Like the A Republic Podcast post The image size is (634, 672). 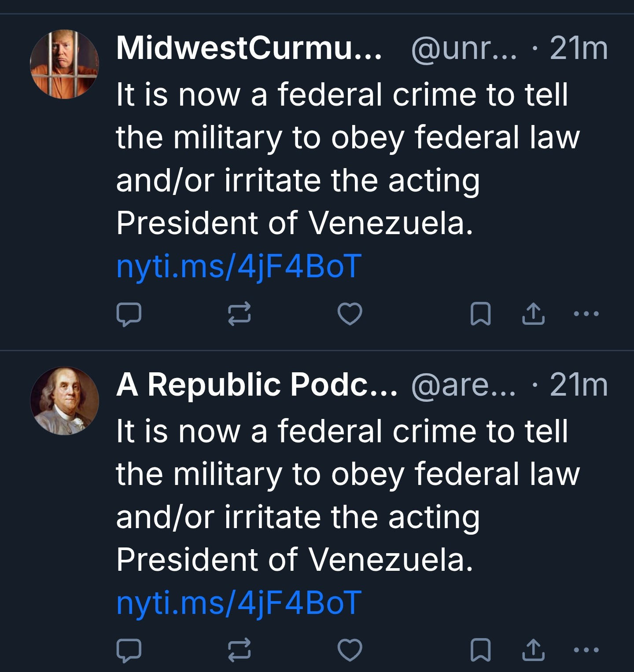coord(350,650)
